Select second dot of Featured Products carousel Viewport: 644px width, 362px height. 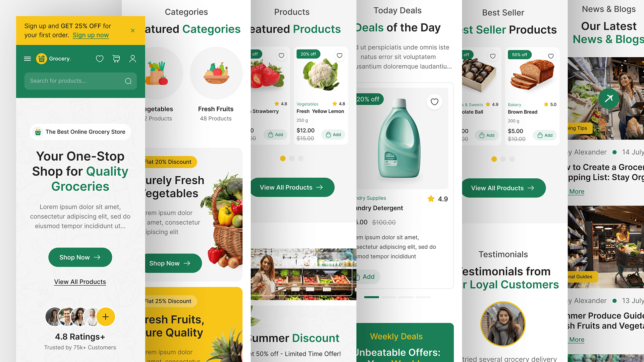coord(292,159)
